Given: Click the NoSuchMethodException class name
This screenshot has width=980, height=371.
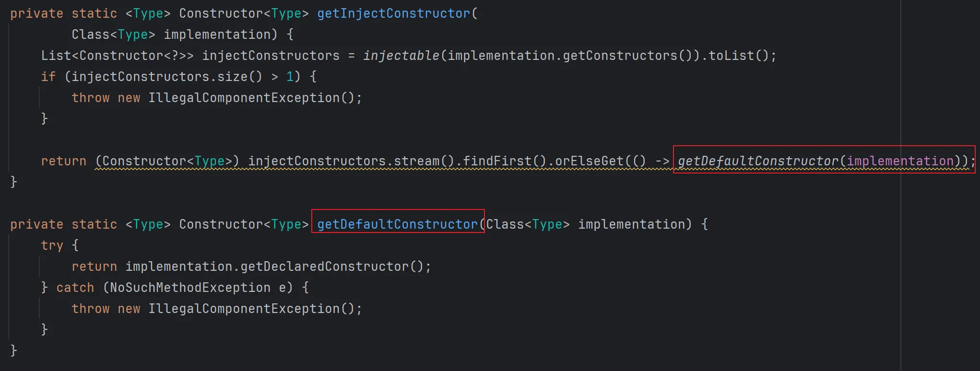Looking at the screenshot, I should click(190, 288).
